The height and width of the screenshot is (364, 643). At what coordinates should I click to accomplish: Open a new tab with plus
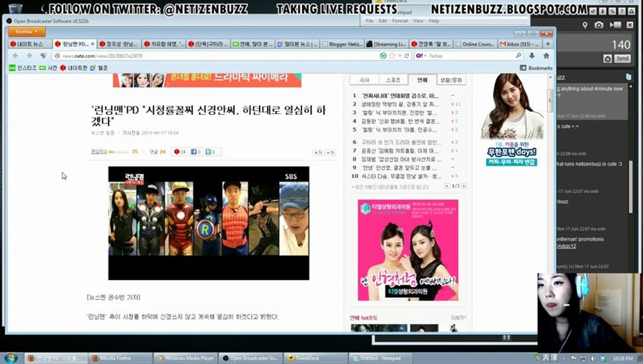tap(548, 44)
